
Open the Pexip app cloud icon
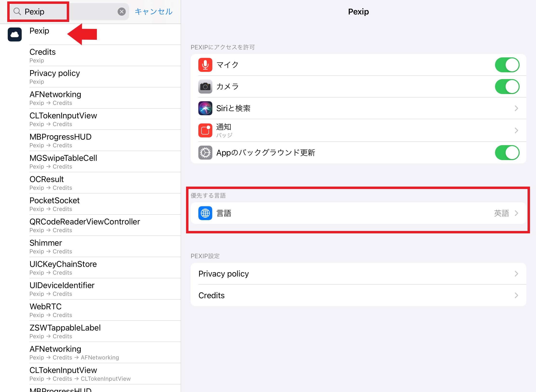pyautogui.click(x=15, y=34)
